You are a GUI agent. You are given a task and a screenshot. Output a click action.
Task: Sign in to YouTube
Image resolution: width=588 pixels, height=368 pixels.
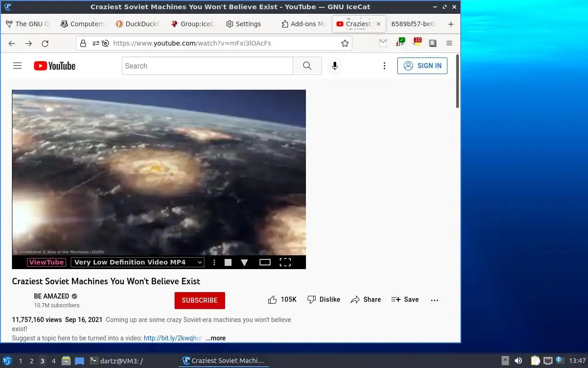click(x=422, y=66)
